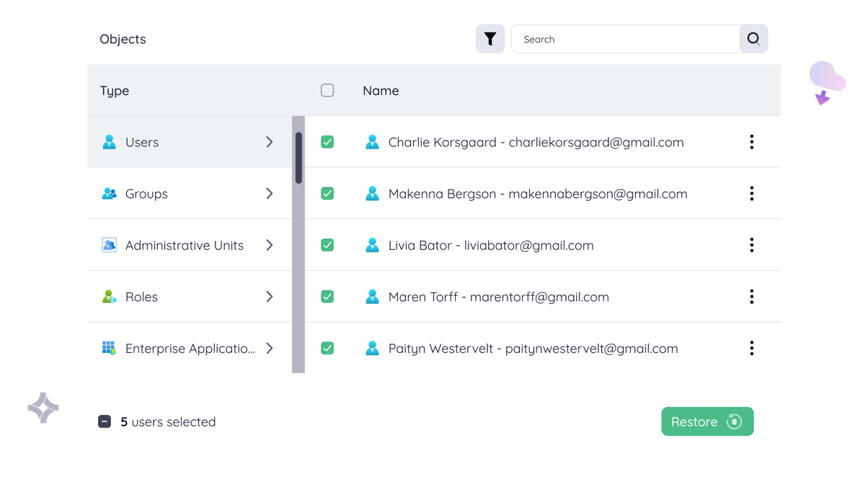Screen dimensions: 868x477
Task: Open kebab menu for Maren Torff
Action: coord(751,297)
